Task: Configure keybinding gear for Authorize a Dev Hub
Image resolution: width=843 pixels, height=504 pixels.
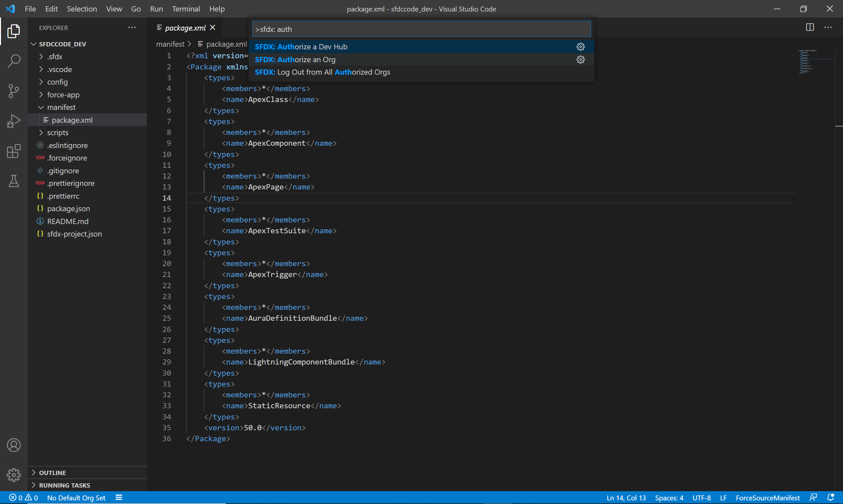Action: click(x=581, y=47)
